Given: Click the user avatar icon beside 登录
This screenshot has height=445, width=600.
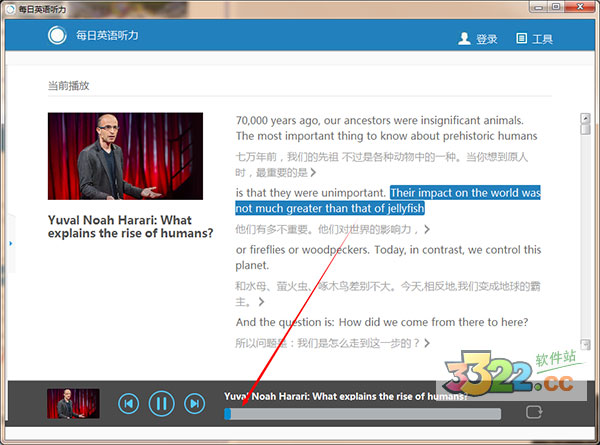Looking at the screenshot, I should click(x=464, y=38).
